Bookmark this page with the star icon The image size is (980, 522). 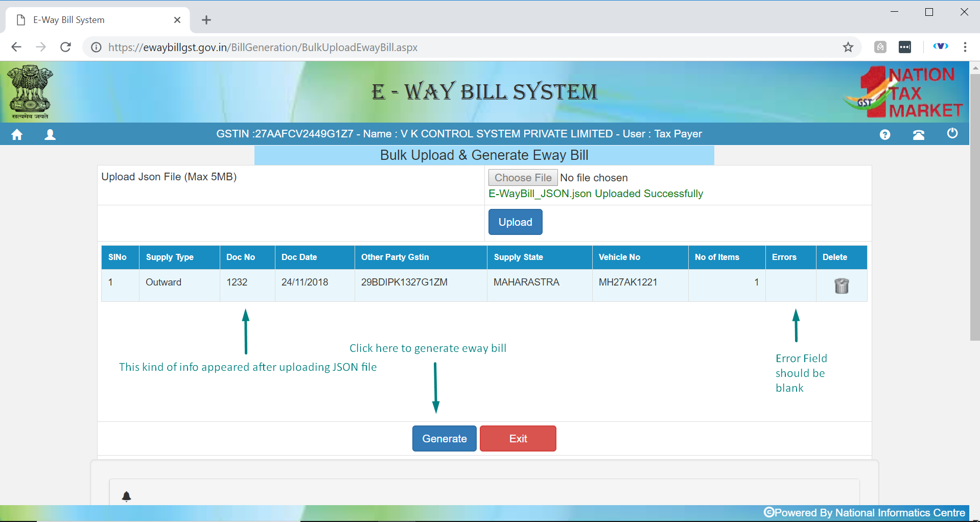[848, 48]
